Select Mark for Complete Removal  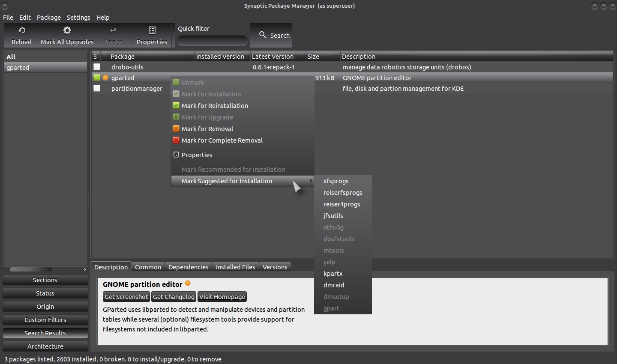point(222,140)
